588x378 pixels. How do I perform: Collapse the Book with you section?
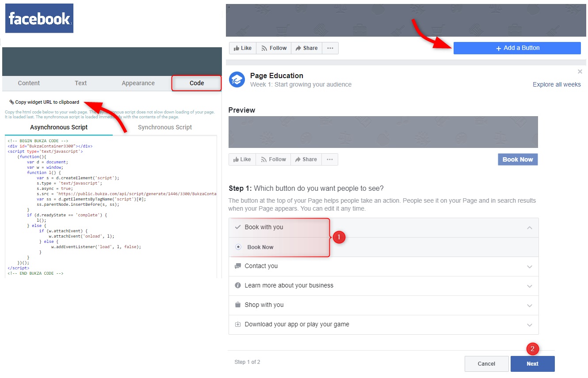(x=529, y=227)
